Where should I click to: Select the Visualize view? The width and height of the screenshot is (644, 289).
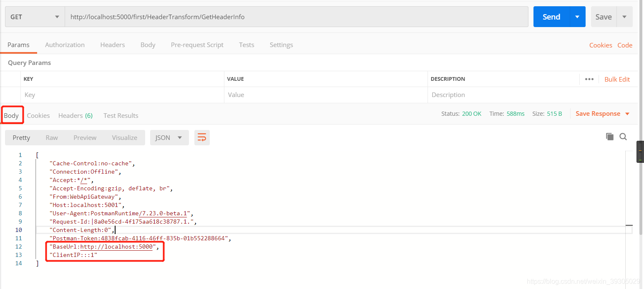125,138
